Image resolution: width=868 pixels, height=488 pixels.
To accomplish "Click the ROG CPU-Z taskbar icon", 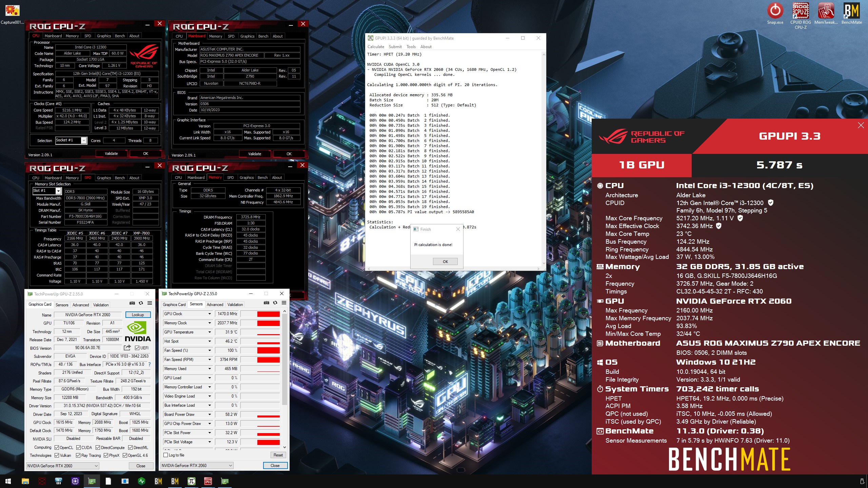I will (x=208, y=481).
